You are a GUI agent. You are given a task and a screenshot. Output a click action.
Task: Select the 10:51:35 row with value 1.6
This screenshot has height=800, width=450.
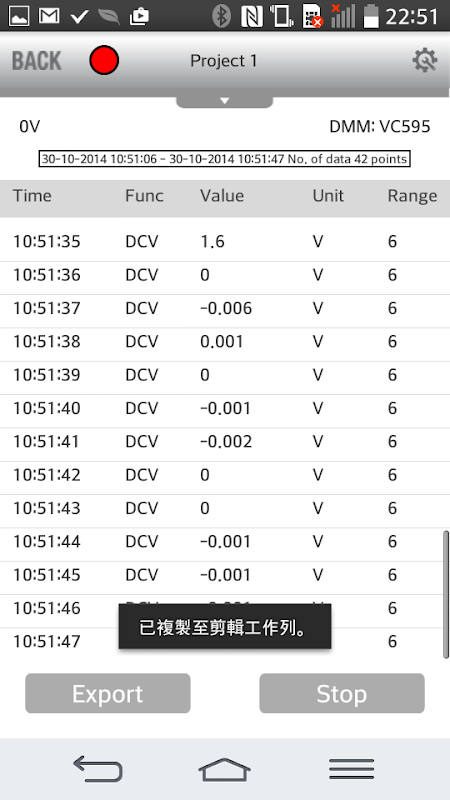[225, 241]
